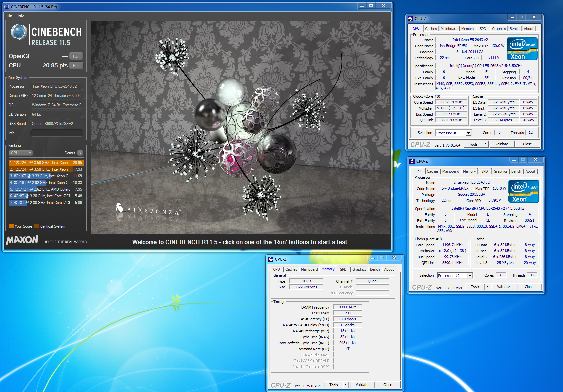Open About tab in top CPU-Z window

click(529, 29)
